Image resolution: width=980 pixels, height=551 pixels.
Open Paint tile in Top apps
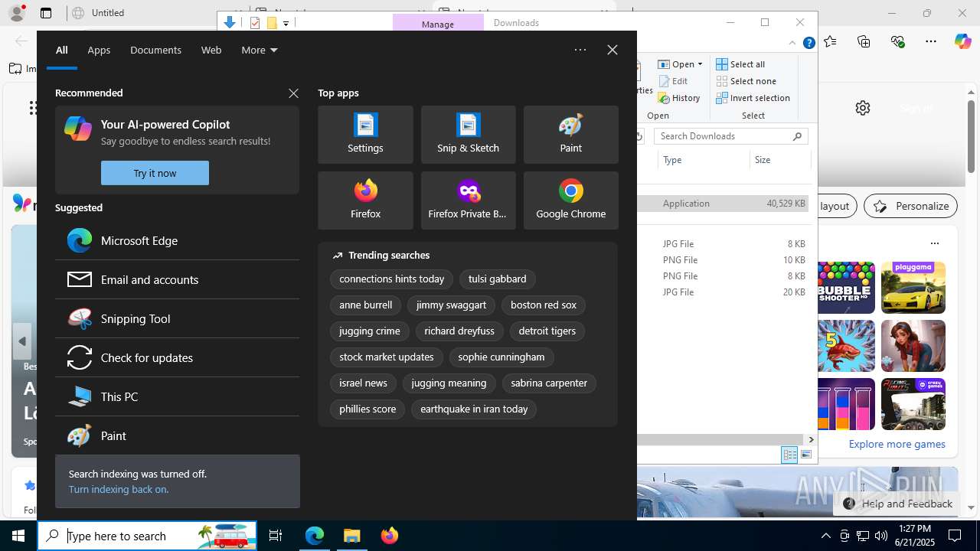[x=570, y=135]
